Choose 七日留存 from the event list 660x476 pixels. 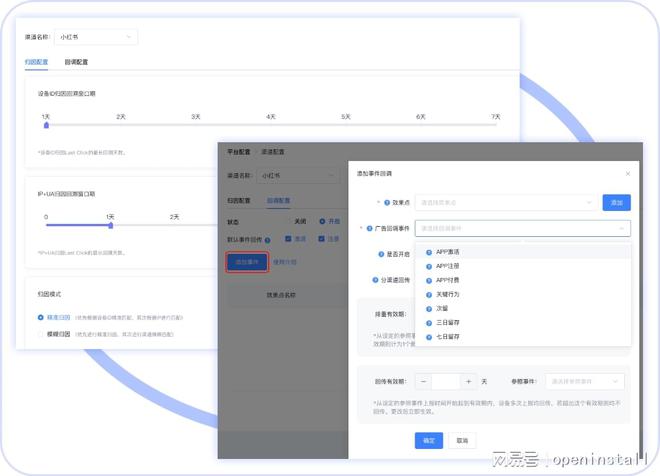click(x=523, y=337)
